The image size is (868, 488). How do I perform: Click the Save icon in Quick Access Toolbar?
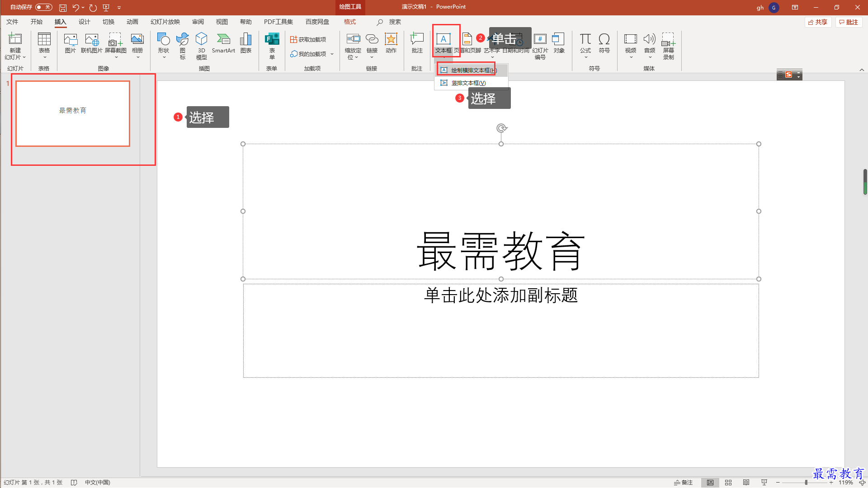pyautogui.click(x=63, y=8)
